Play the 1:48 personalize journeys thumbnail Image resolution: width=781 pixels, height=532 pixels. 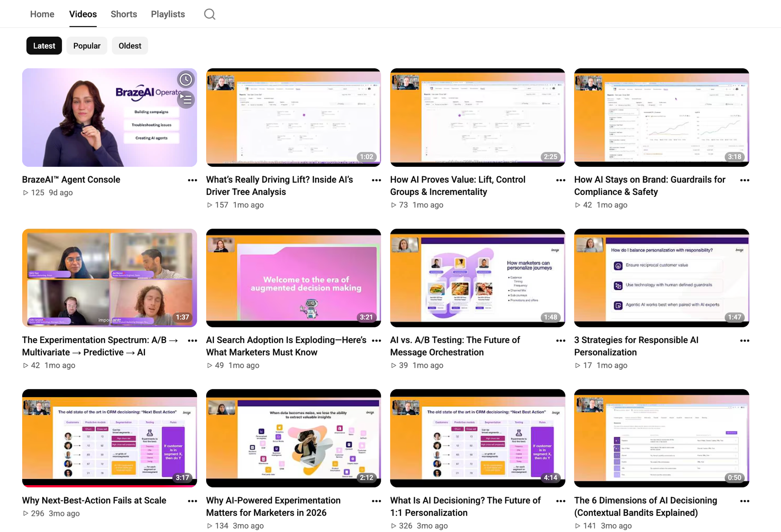pos(478,278)
